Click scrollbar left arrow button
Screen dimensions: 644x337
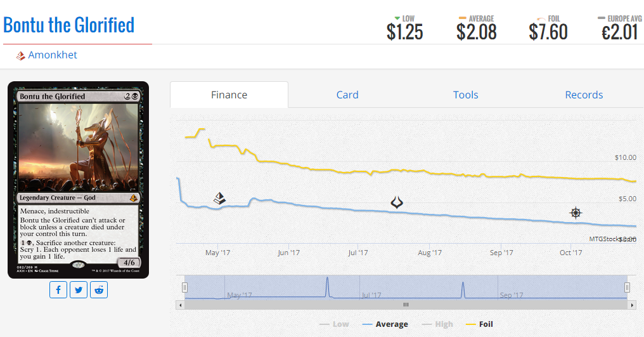pos(180,305)
